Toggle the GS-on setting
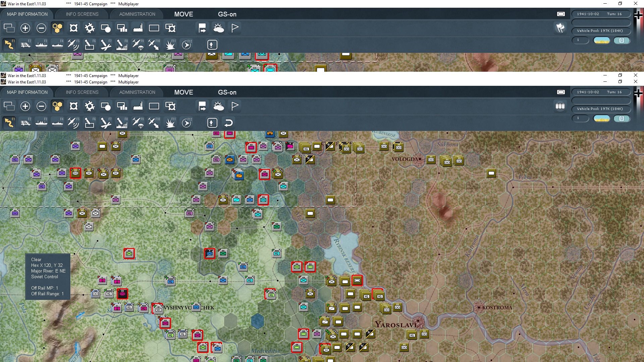Viewport: 644px width, 362px height. coord(227,92)
